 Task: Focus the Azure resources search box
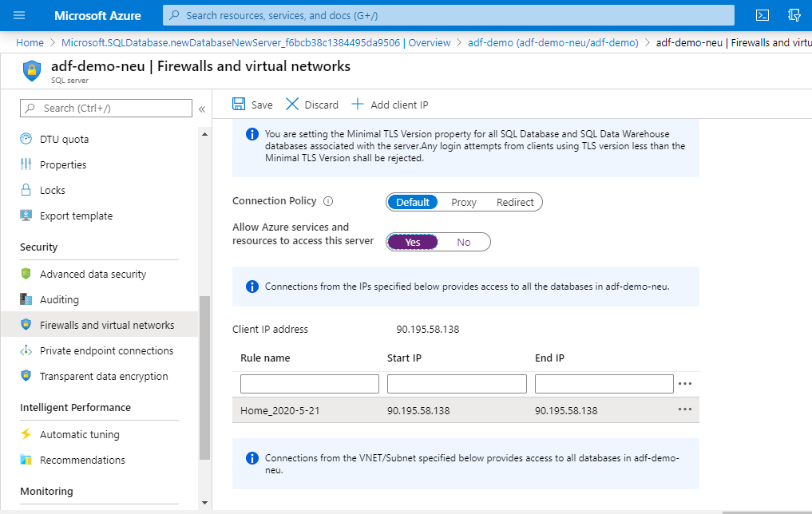click(x=449, y=15)
